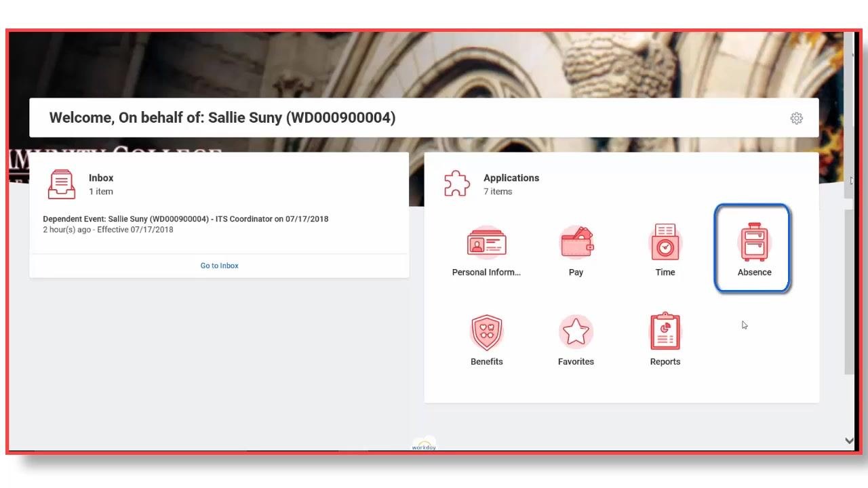
Task: Open the Personal Information application
Action: tap(486, 249)
